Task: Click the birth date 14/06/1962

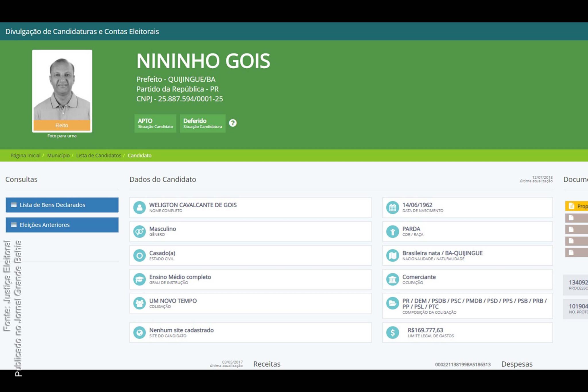Action: 417,205
